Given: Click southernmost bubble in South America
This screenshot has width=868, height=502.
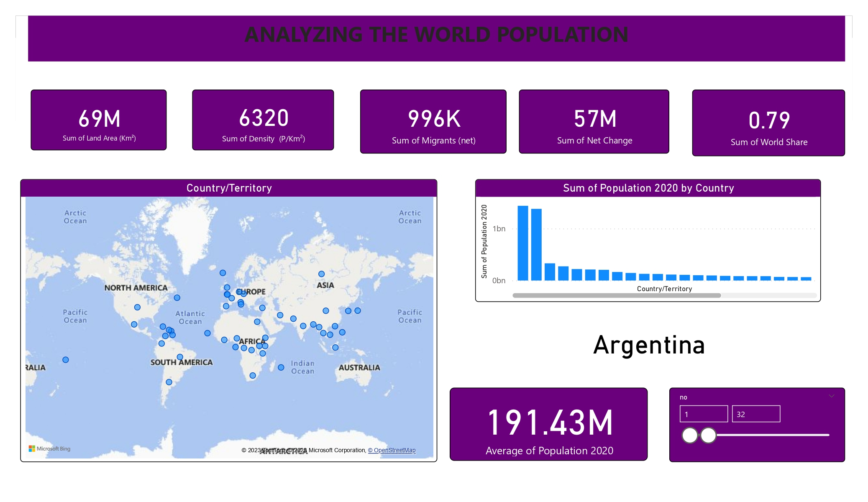Looking at the screenshot, I should [169, 382].
